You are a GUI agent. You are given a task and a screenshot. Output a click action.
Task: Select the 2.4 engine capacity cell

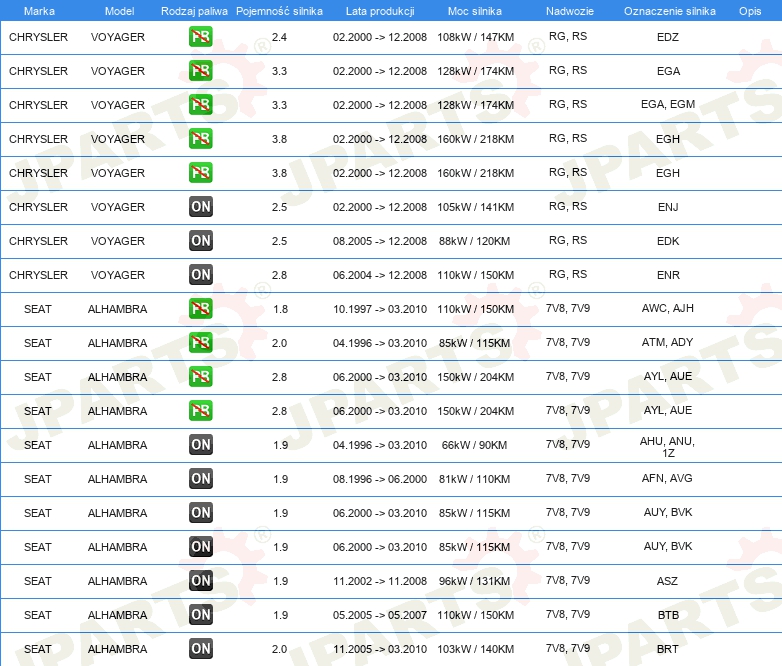pyautogui.click(x=279, y=37)
